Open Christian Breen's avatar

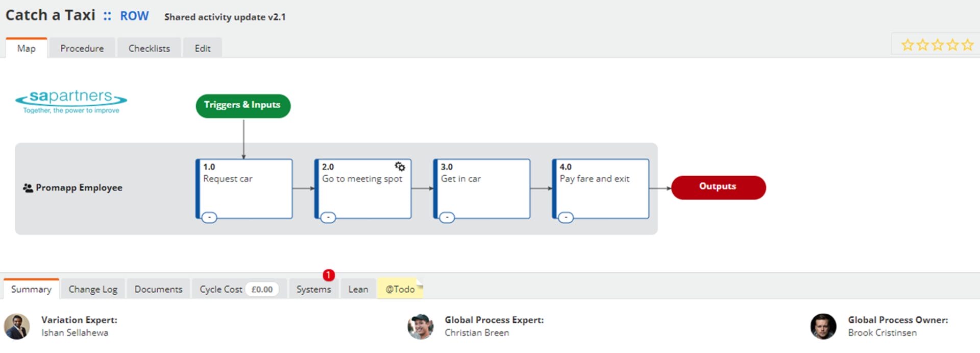click(420, 326)
